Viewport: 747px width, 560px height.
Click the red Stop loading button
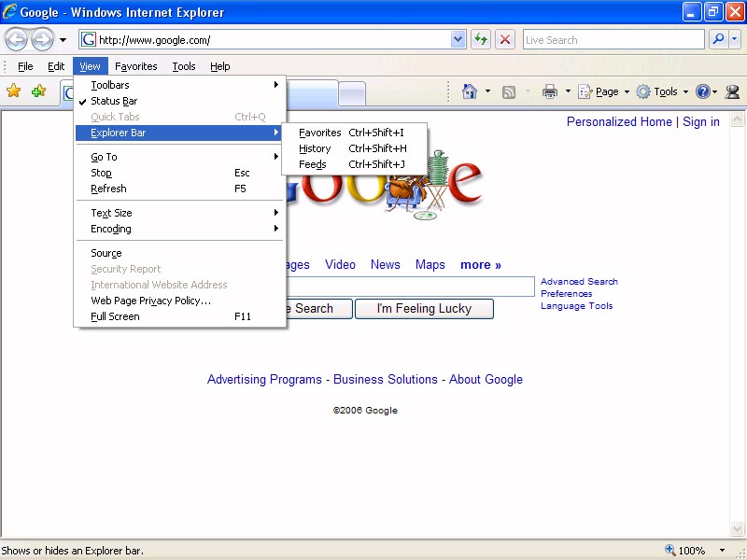click(x=505, y=39)
